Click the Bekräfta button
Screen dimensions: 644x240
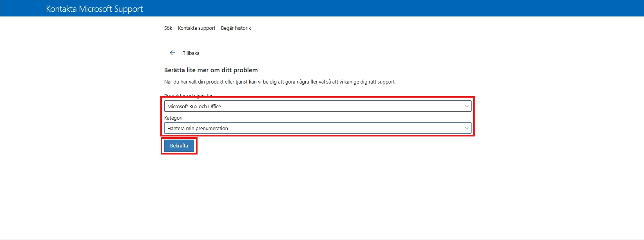(179, 145)
